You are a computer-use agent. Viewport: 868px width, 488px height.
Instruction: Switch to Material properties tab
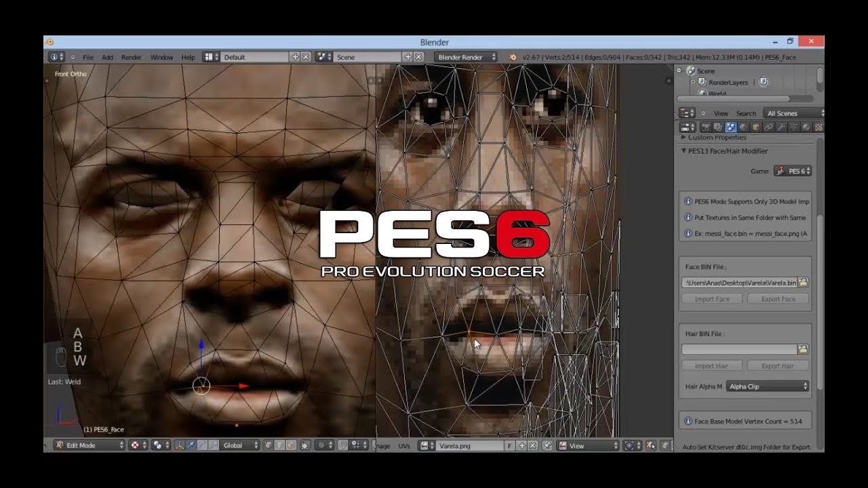806,127
